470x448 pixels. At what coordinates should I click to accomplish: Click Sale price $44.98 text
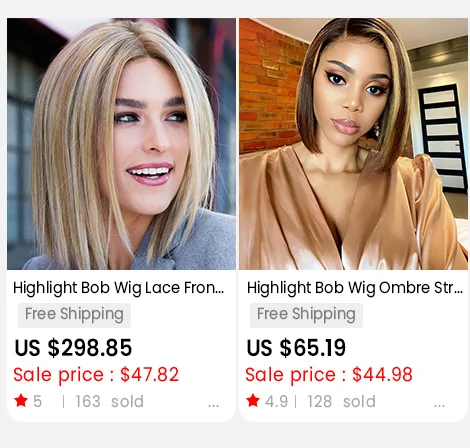click(x=329, y=374)
